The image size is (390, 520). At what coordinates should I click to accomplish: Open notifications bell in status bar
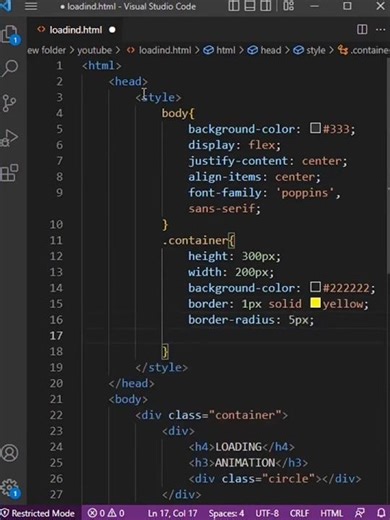pos(382,513)
